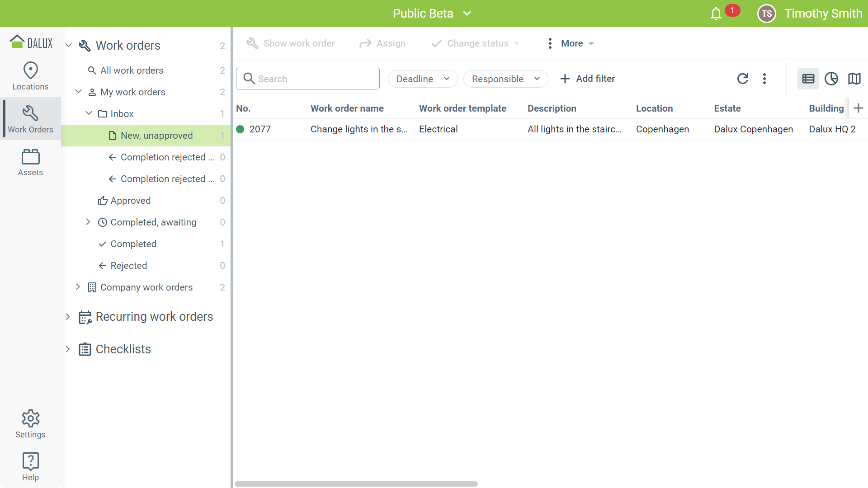Switch to map view icon
This screenshot has width=868, height=488.
(854, 79)
